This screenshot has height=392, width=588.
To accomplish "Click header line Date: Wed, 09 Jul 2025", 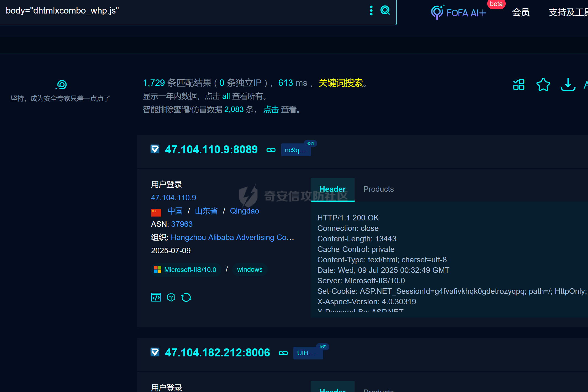I will coord(383,270).
